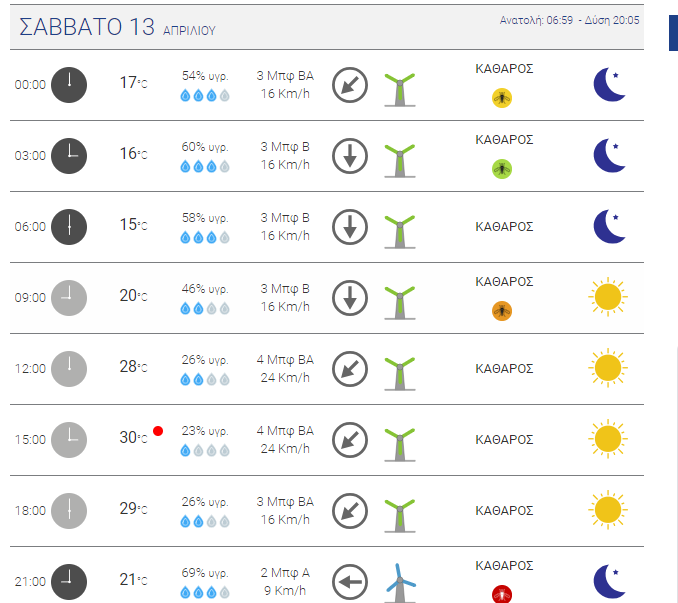The image size is (678, 603).
Task: Click the downward wind arrow at 06:00
Action: tap(350, 227)
